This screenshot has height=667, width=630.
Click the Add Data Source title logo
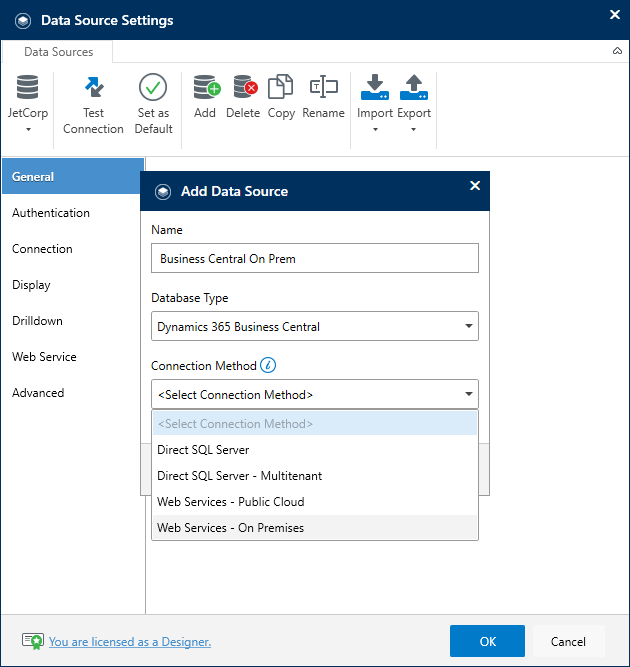(x=163, y=192)
